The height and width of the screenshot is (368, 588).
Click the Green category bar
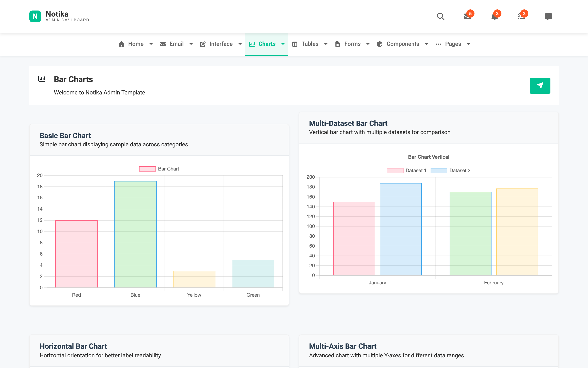[x=253, y=274]
